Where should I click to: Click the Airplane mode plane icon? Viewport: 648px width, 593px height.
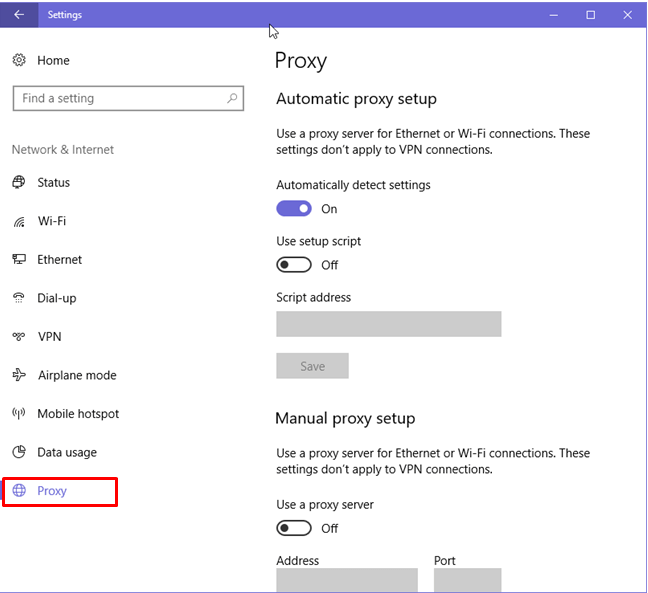(19, 375)
